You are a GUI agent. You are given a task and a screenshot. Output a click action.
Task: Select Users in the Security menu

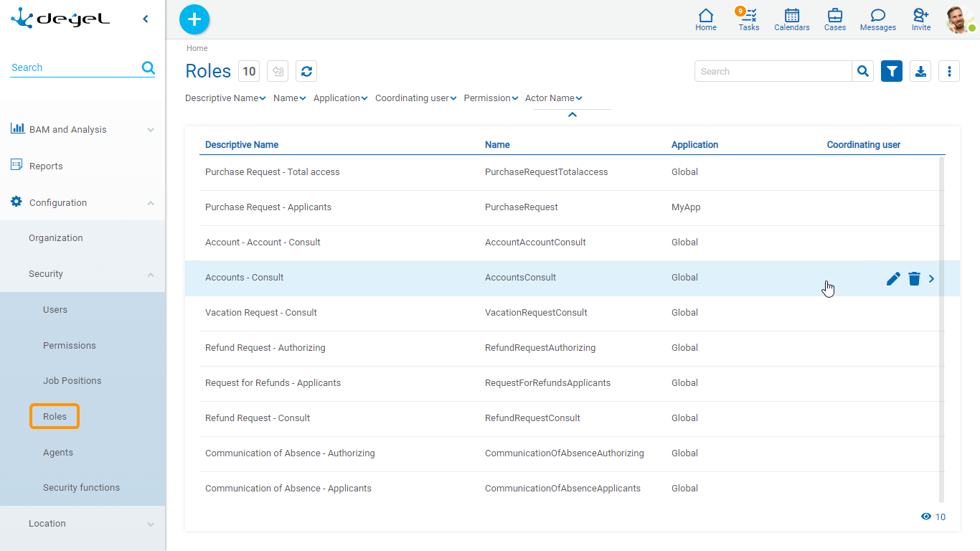point(55,310)
